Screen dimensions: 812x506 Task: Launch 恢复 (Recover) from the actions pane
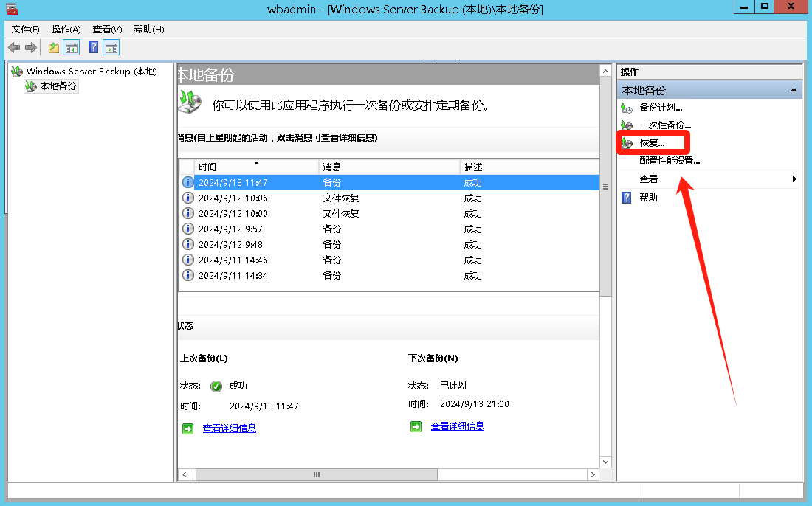pos(652,143)
